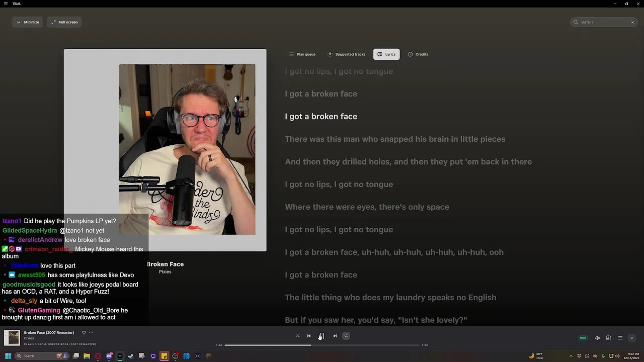Image resolution: width=644 pixels, height=362 pixels.
Task: Seek within the track progress bar
Action: pos(322,345)
